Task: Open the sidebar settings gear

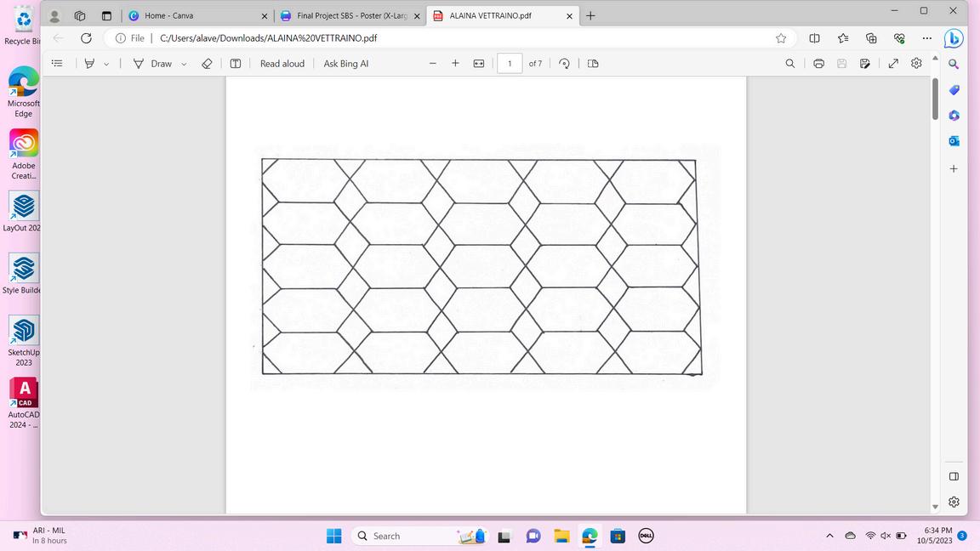Action: coord(954,502)
